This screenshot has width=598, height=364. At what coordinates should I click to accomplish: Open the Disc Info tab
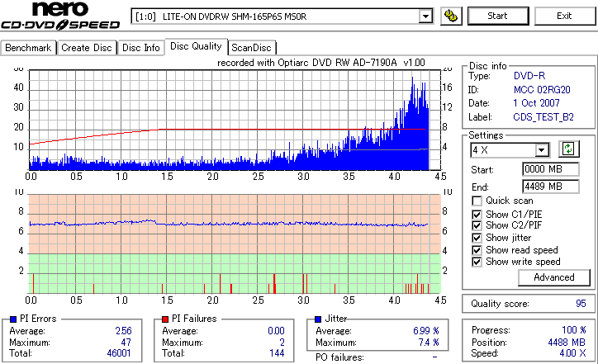tap(140, 48)
